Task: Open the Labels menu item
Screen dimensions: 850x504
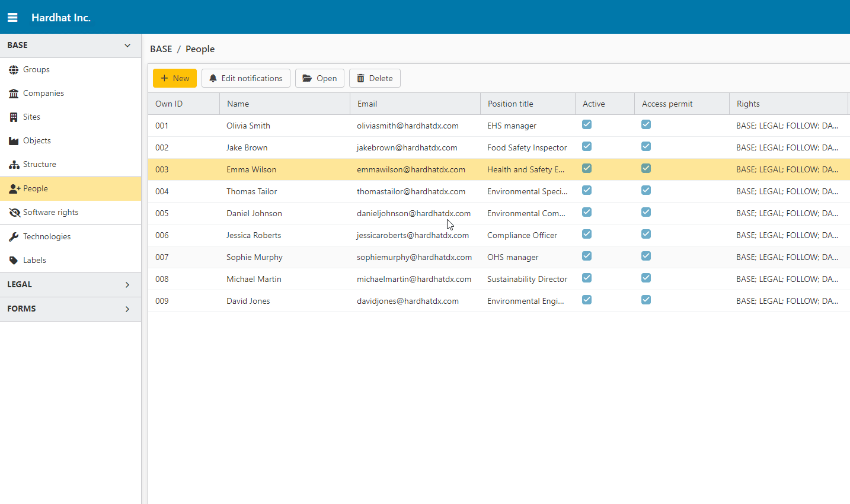Action: (x=71, y=261)
